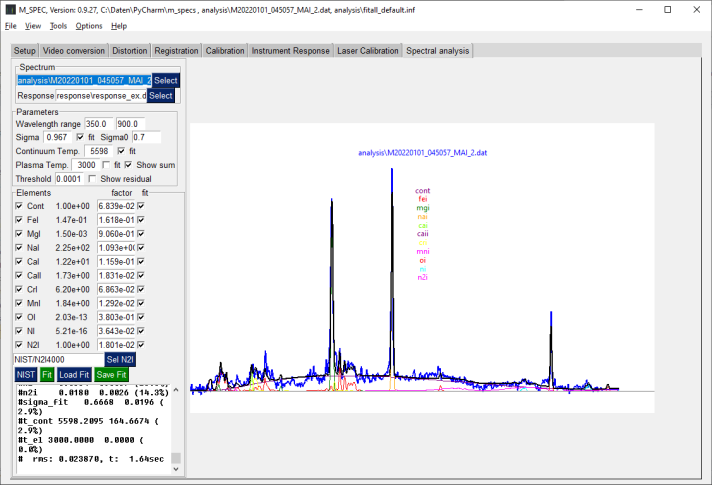
Task: Toggle the fit checkbox beside Continuum Temp.
Action: tap(120, 150)
